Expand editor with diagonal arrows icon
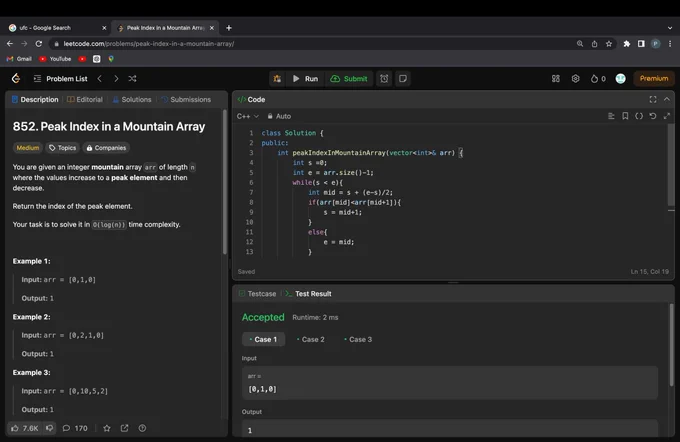680x442 pixels. coord(667,116)
